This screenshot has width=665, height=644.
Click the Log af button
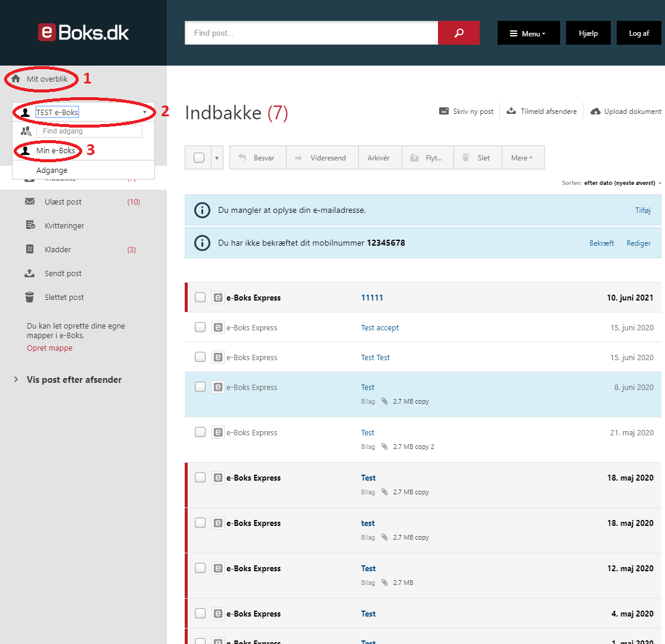tap(639, 33)
